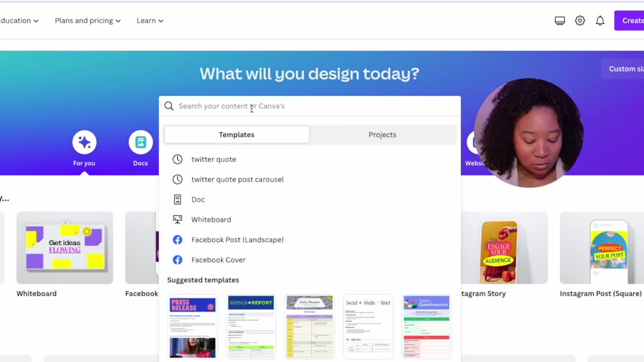Open the Instagram Story card thumbnail
The width and height of the screenshot is (644, 362).
pos(504,248)
